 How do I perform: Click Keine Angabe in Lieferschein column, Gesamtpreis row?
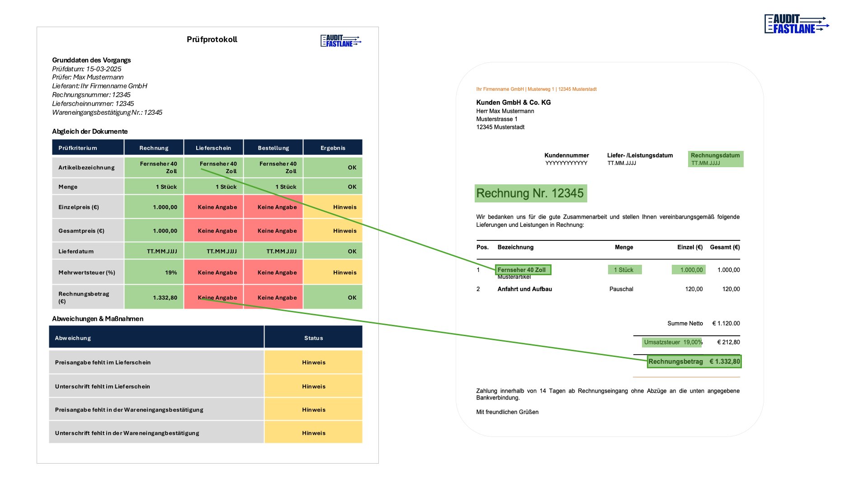point(213,230)
